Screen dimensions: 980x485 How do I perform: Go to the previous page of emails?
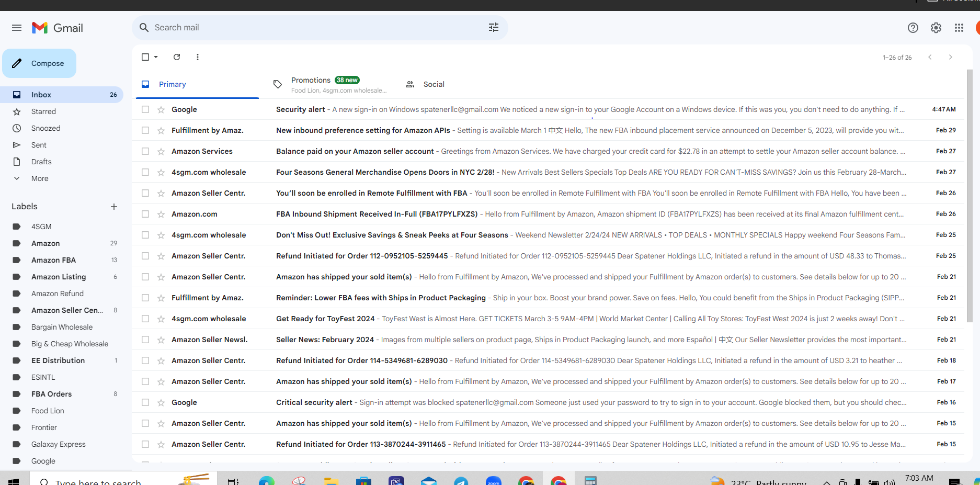point(930,57)
